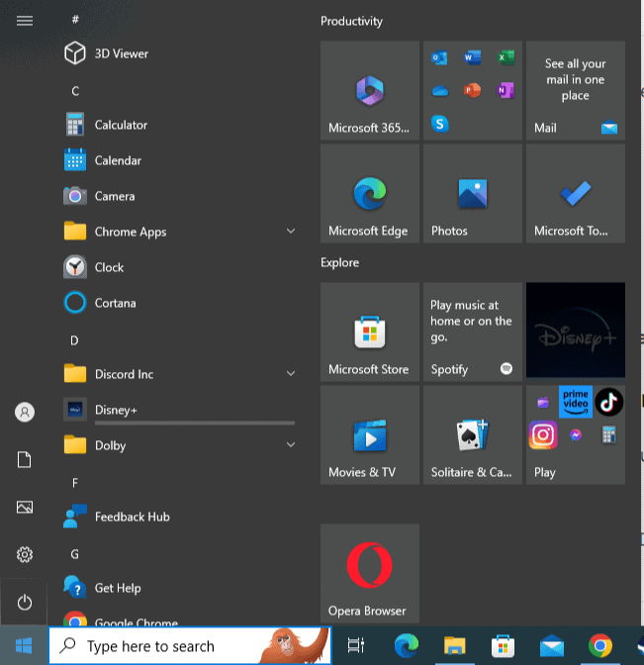644x665 pixels.
Task: Open Google Chrome from the taskbar
Action: 599,645
